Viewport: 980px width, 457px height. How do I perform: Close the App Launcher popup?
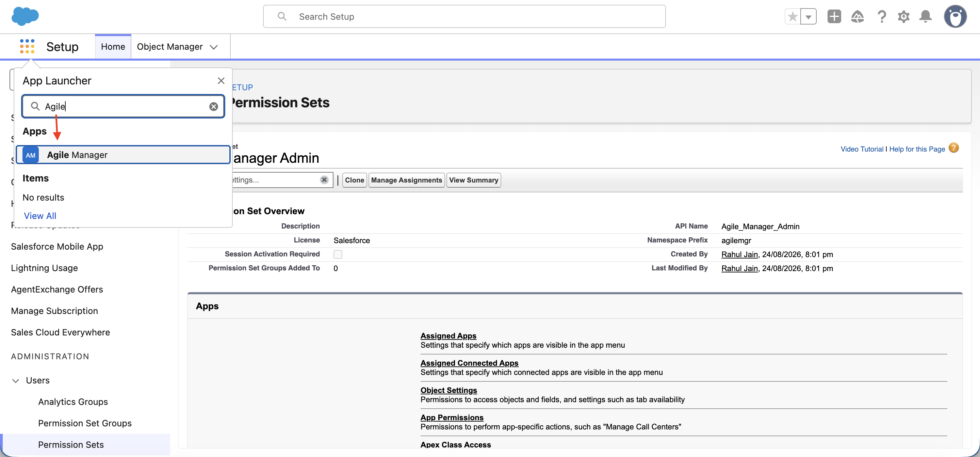221,81
